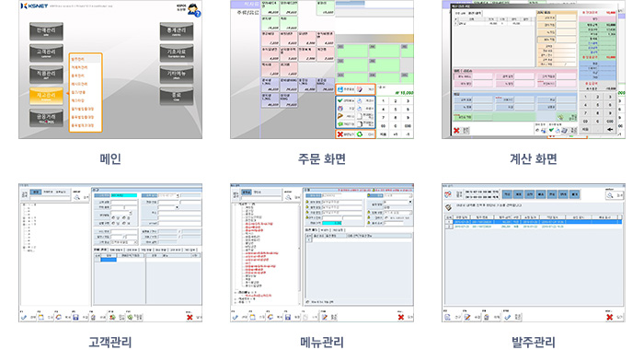The height and width of the screenshot is (350, 644).
Task: Click checkmark toolbar icon in 메뉴관리
Action: (235, 317)
